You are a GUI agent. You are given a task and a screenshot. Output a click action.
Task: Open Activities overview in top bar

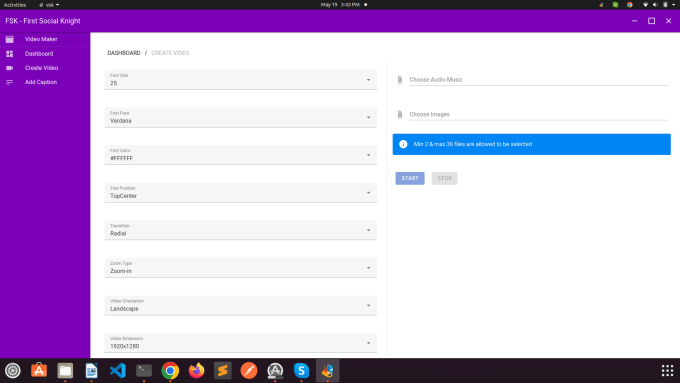point(15,5)
